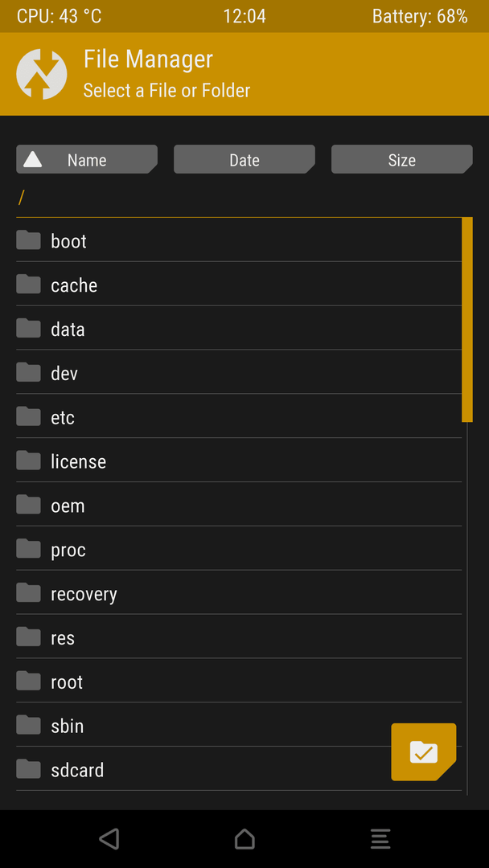The height and width of the screenshot is (868, 489).
Task: Sort file list by Size
Action: point(401,160)
